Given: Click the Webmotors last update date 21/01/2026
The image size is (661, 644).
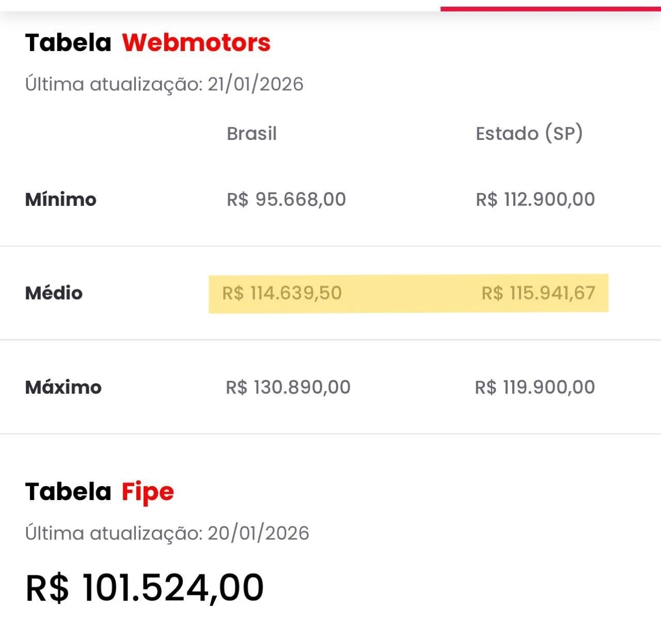Looking at the screenshot, I should tap(256, 84).
